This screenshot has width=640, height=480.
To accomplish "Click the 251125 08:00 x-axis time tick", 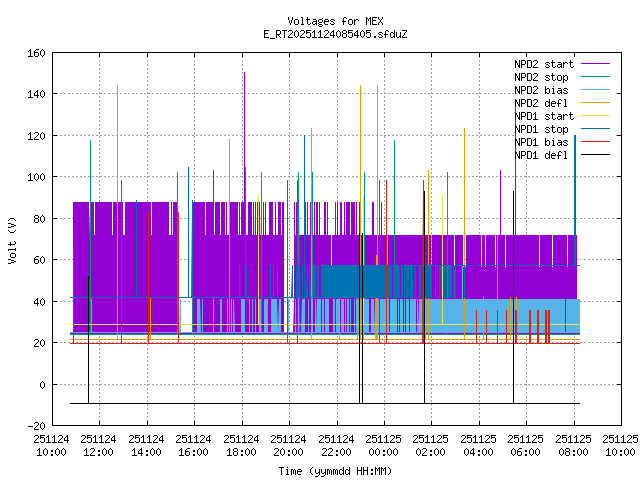I will click(574, 445).
